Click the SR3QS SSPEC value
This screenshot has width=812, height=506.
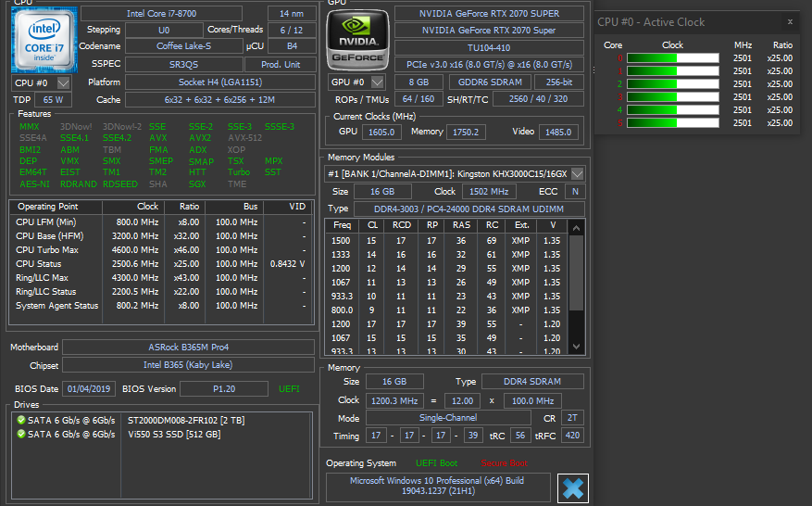pos(184,65)
